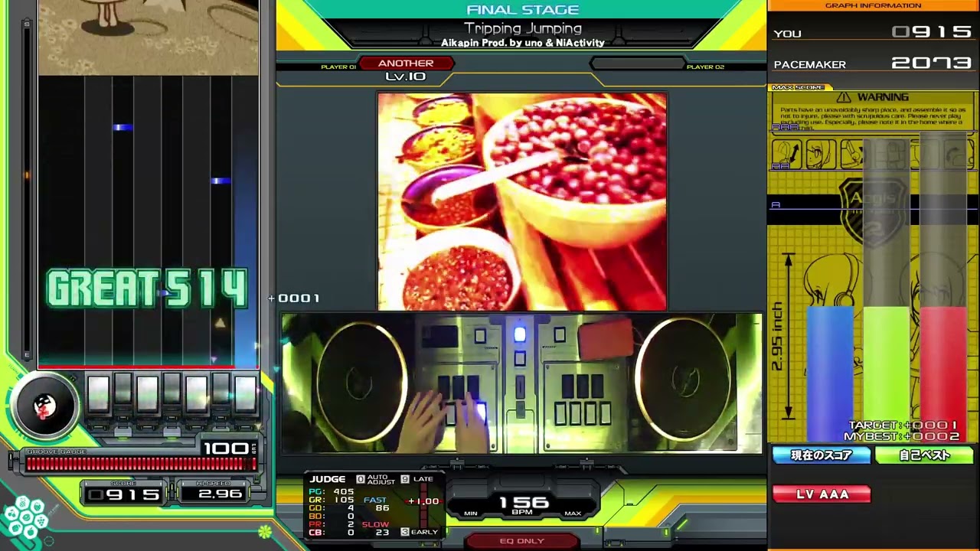Viewport: 980px width, 551px height.
Task: Select the 現在のスコア graph label
Action: [x=822, y=455]
